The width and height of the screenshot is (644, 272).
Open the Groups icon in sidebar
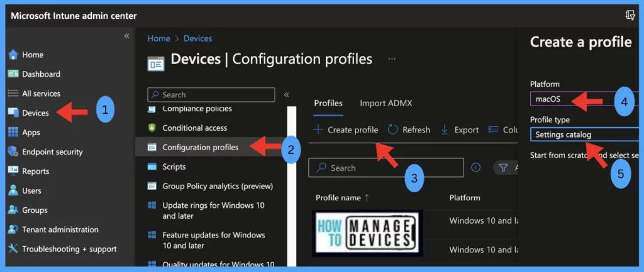pyautogui.click(x=13, y=210)
